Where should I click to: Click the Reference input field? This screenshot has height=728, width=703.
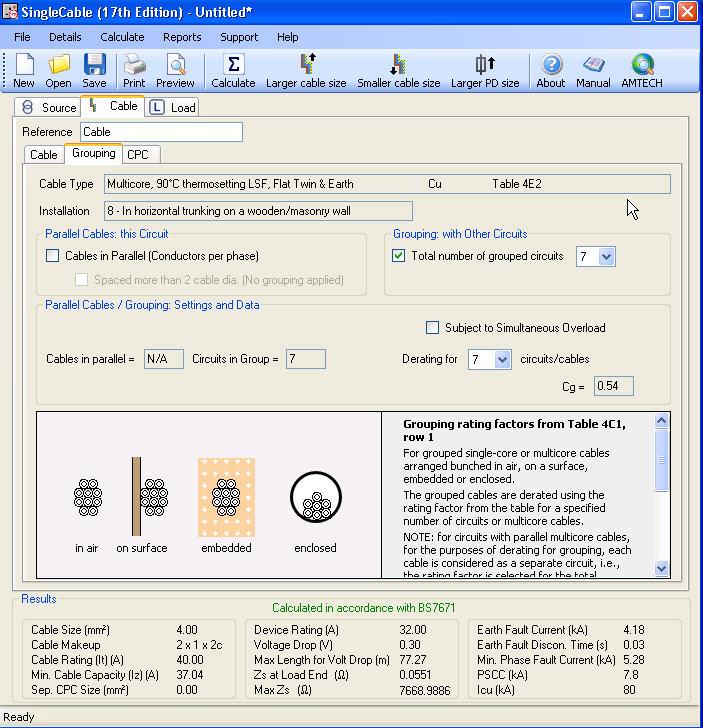(x=161, y=132)
